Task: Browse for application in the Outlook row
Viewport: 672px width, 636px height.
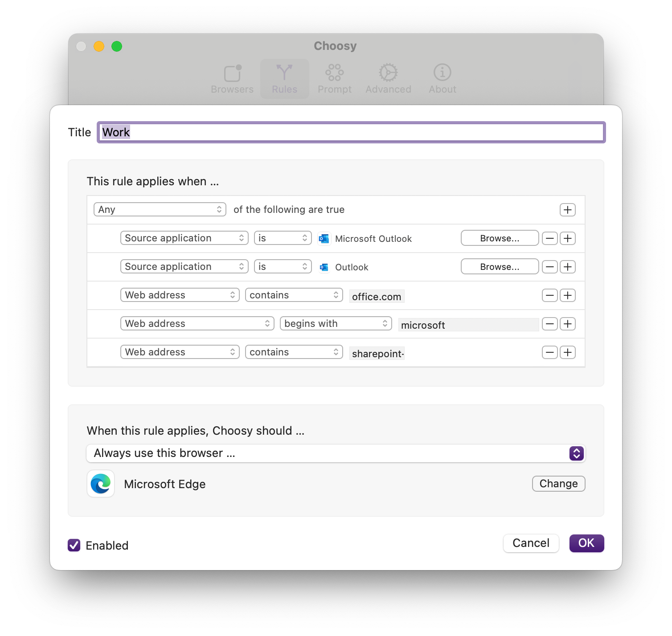Action: coord(500,267)
